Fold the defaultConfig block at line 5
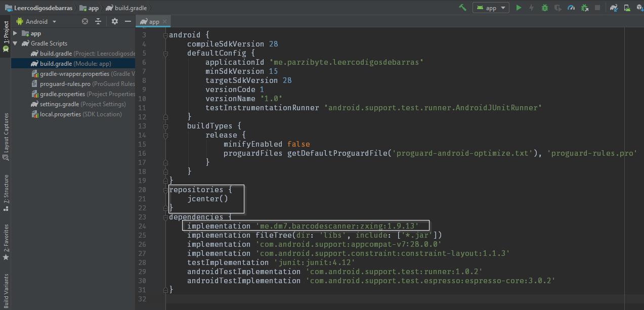 pyautogui.click(x=165, y=53)
